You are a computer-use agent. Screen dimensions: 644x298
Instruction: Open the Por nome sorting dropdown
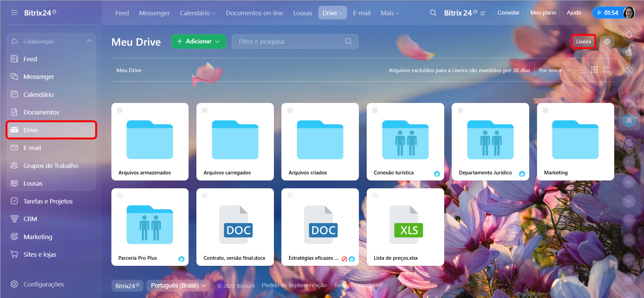pos(554,70)
